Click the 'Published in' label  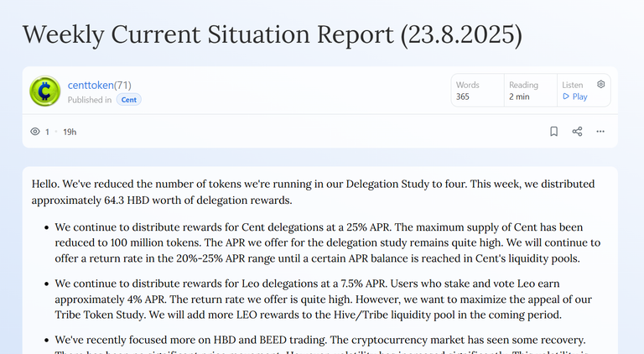tap(90, 100)
